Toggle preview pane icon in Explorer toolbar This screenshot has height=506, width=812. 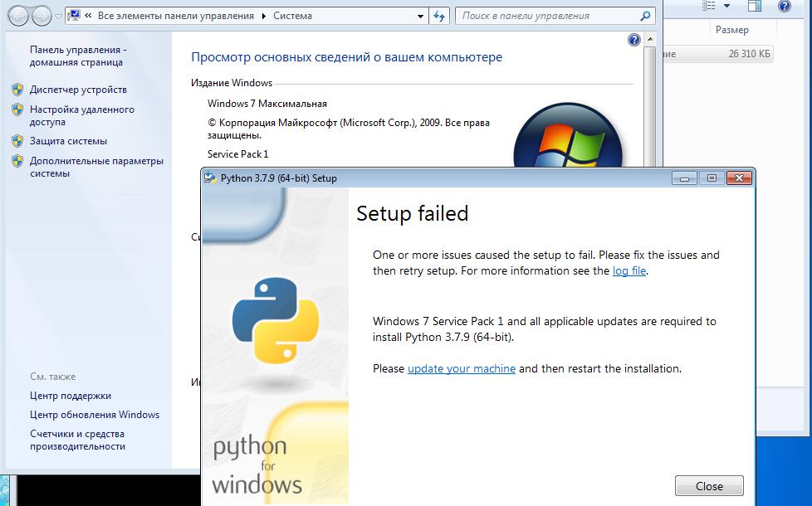pos(755,6)
